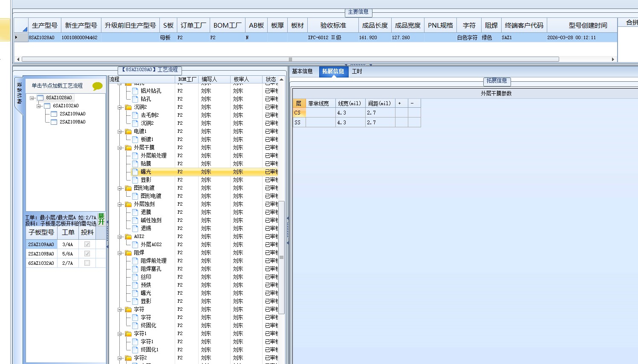Viewport: 638px width, 364px height.
Task: Click node icon of 2SAZ109BA0 in structure tree
Action: coord(54,122)
